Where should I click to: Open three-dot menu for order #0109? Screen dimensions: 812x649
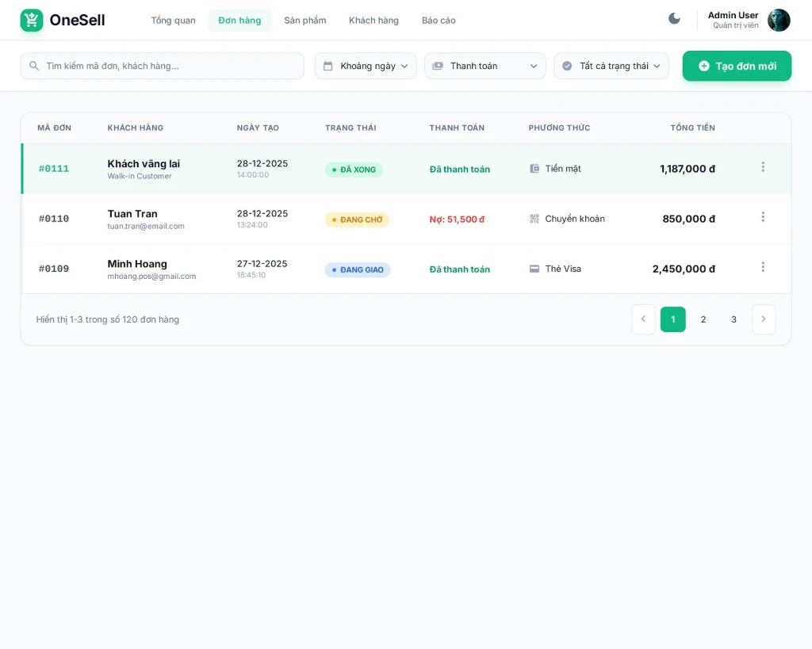tap(763, 267)
